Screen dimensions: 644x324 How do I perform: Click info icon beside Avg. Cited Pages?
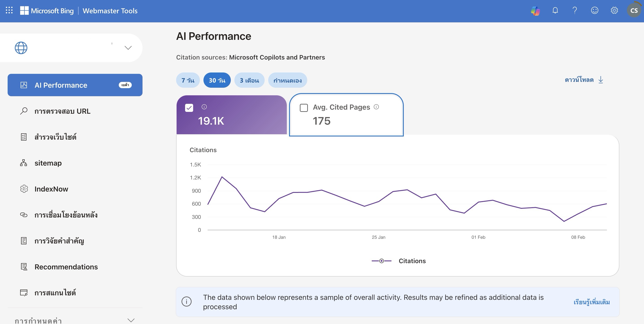[x=376, y=107]
